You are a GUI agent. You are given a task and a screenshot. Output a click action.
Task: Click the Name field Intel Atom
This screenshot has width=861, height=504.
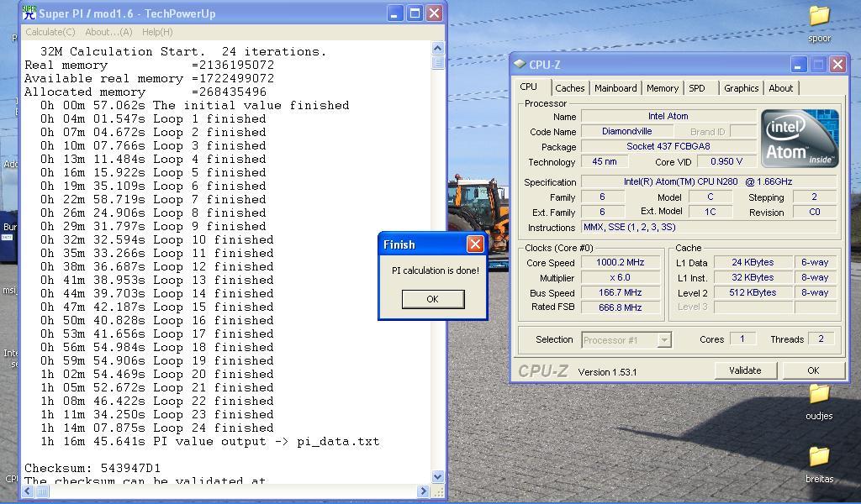pos(668,116)
